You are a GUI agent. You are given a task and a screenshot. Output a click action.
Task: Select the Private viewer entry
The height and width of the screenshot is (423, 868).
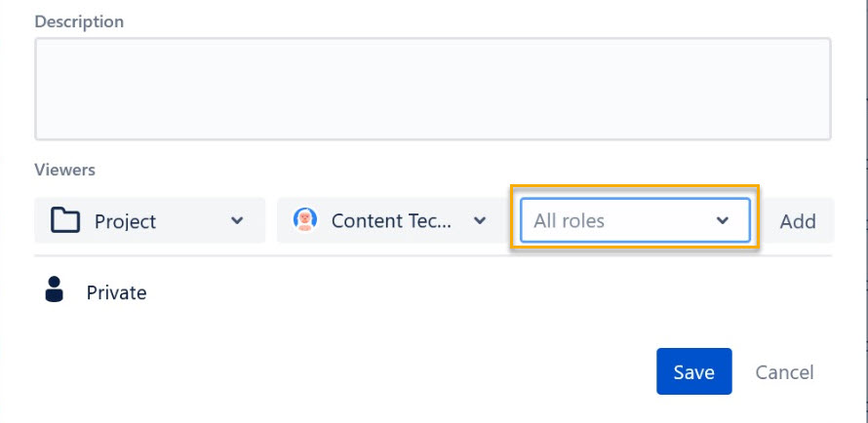[x=433, y=290]
